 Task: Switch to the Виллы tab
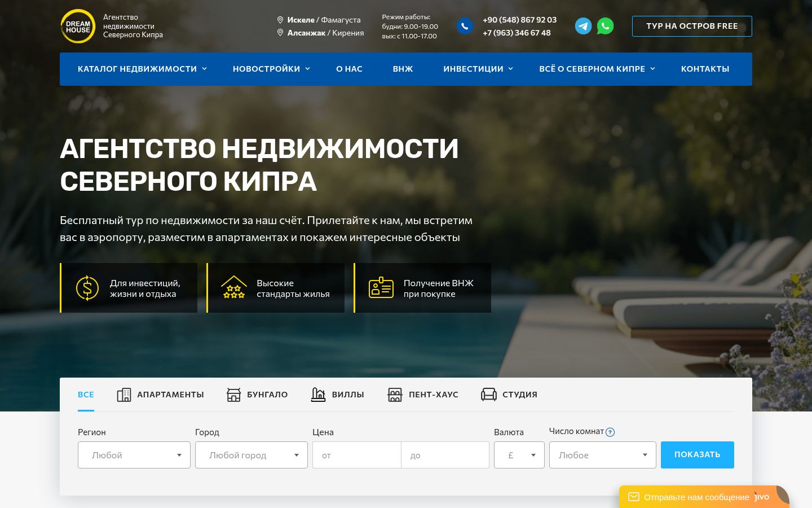337,395
